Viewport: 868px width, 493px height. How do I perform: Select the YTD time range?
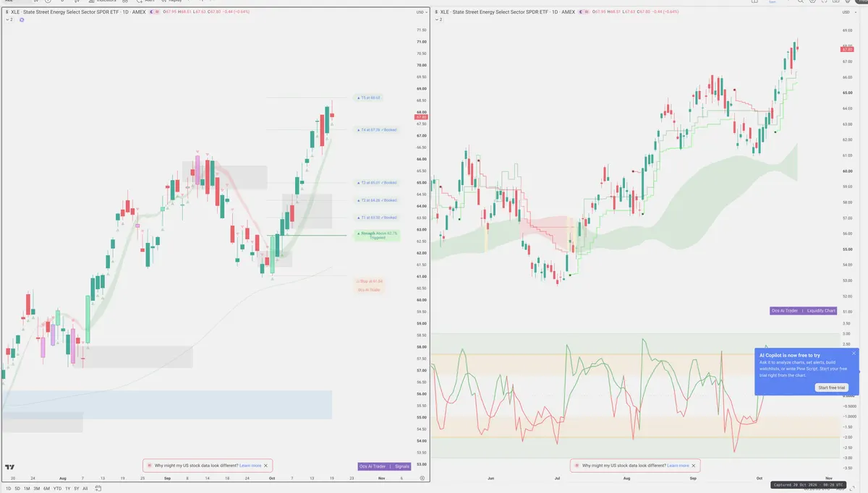click(57, 489)
